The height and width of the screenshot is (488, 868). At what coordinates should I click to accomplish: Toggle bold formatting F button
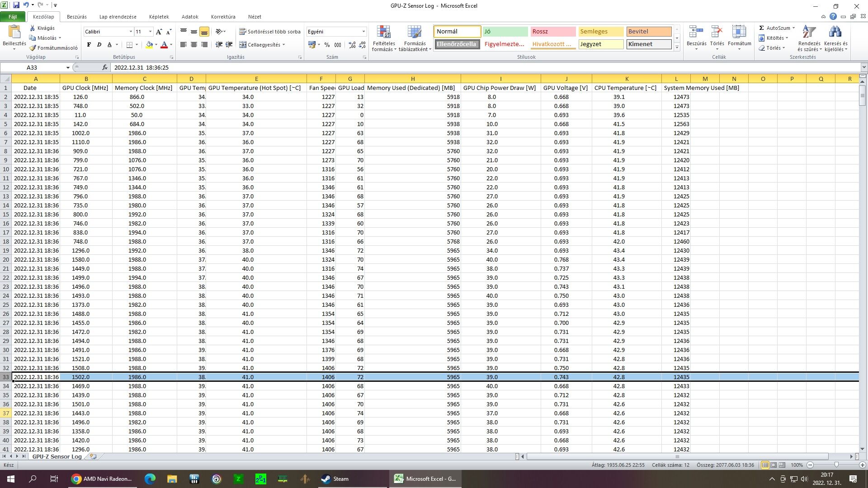89,45
